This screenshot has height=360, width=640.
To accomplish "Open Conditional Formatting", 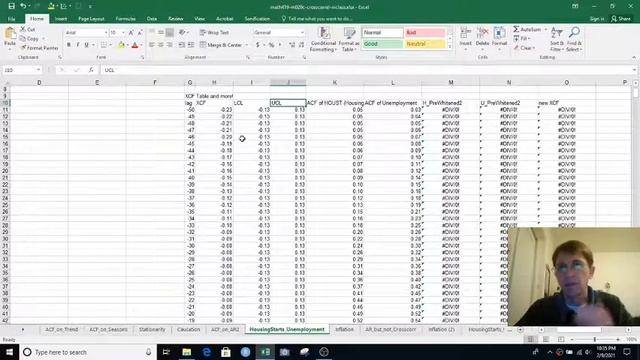I will (x=323, y=39).
